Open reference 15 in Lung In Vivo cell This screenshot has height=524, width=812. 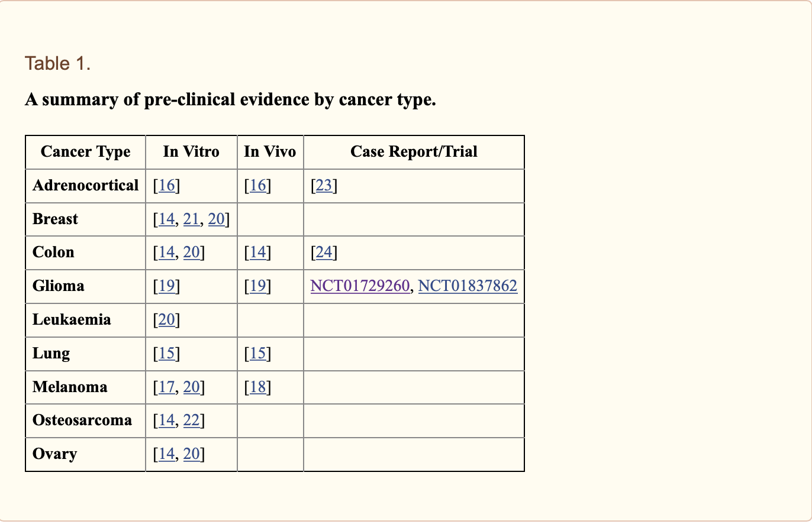click(x=257, y=354)
